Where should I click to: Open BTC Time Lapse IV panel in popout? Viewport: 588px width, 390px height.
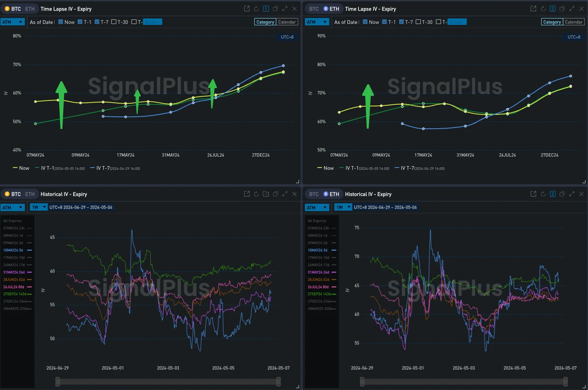click(247, 9)
